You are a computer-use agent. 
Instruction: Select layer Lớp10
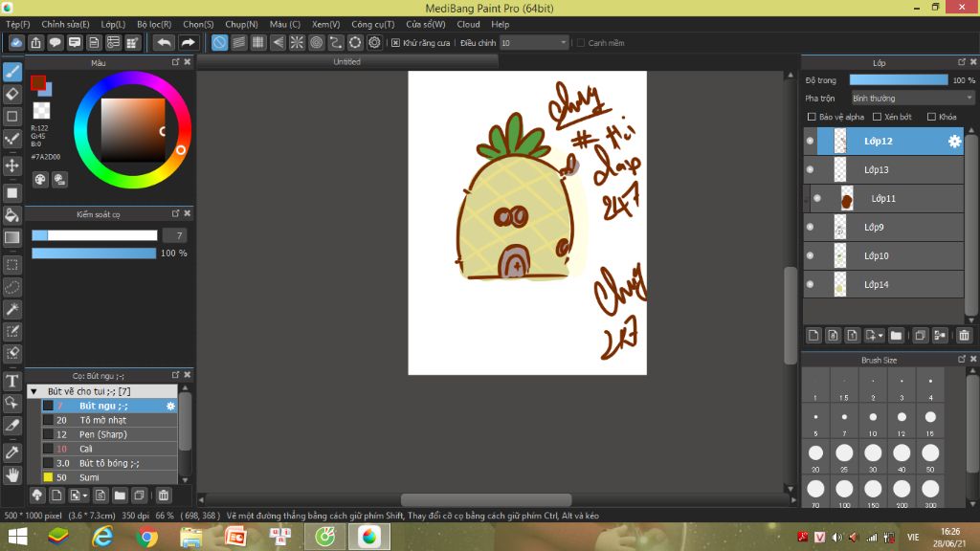883,256
